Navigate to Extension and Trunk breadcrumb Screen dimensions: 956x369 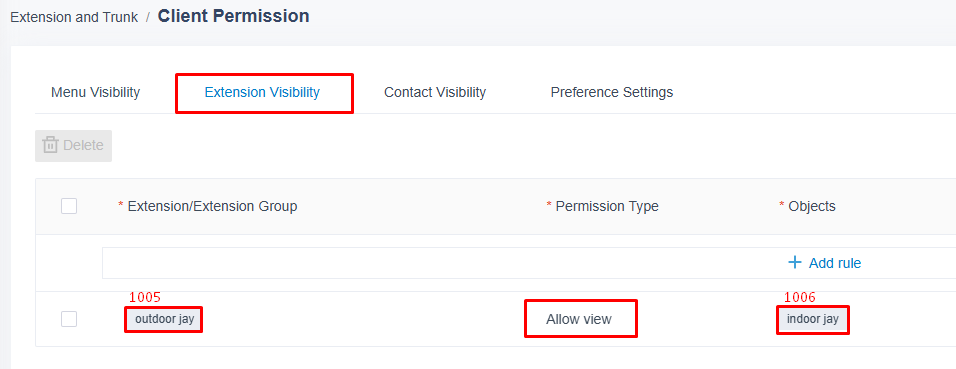click(74, 17)
